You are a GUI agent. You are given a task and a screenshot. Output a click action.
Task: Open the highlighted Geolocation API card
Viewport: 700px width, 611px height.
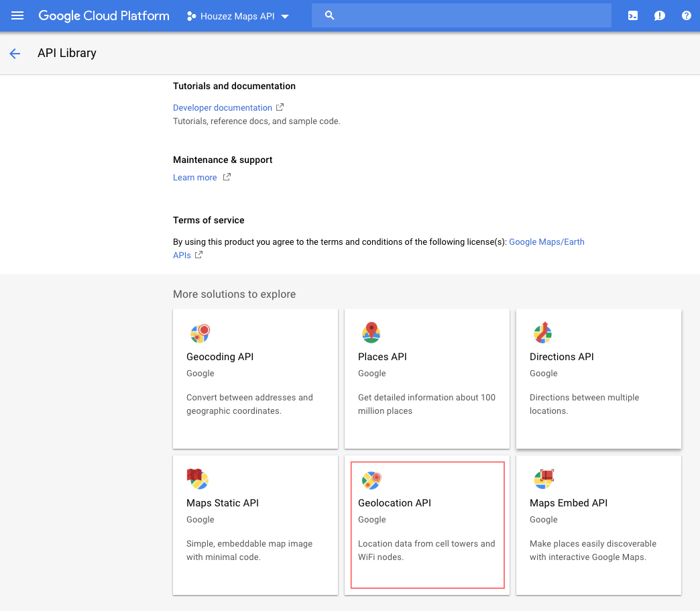[427, 524]
